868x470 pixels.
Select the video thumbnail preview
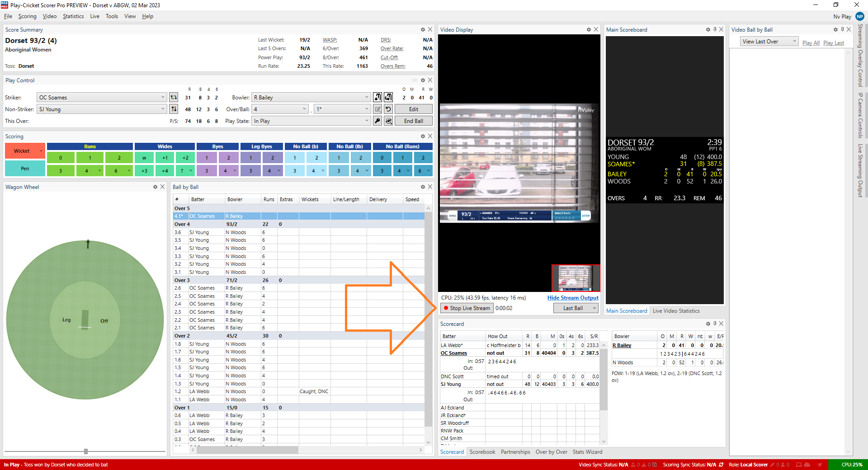point(576,278)
